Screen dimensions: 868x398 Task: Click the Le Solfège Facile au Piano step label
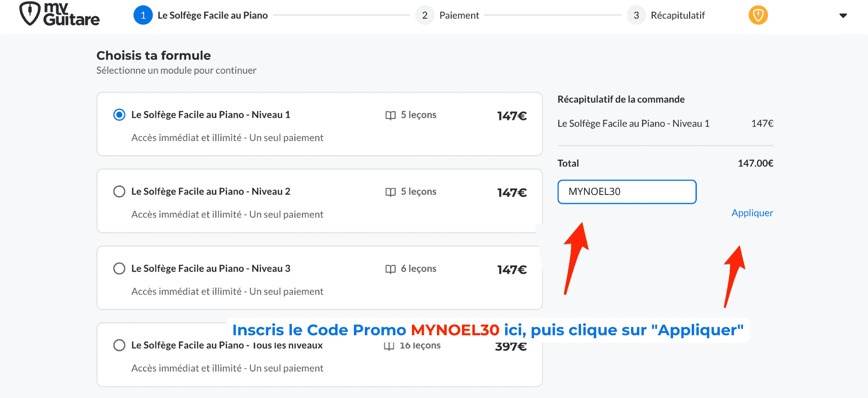(212, 15)
